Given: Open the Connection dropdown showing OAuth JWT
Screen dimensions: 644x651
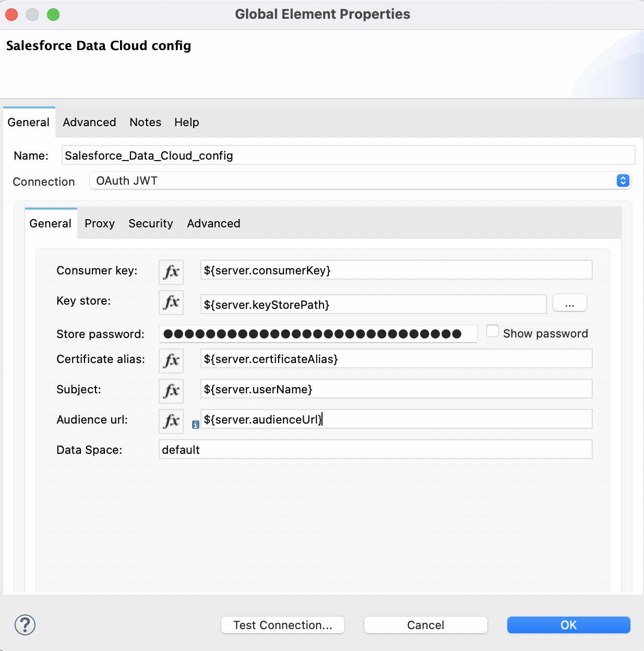Looking at the screenshot, I should [622, 180].
